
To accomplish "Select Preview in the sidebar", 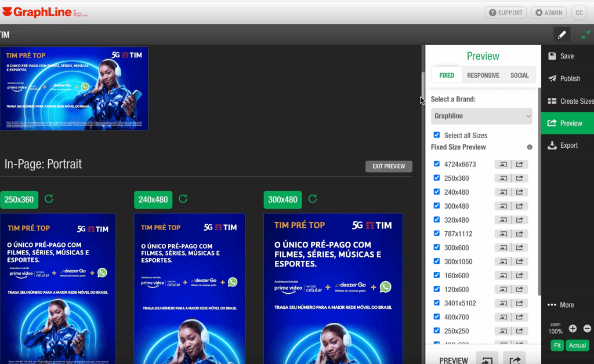I will tap(567, 123).
